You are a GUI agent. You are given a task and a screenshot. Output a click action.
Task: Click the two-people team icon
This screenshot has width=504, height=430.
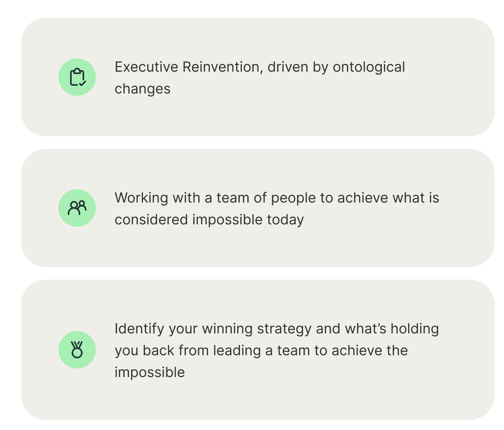[x=77, y=208]
